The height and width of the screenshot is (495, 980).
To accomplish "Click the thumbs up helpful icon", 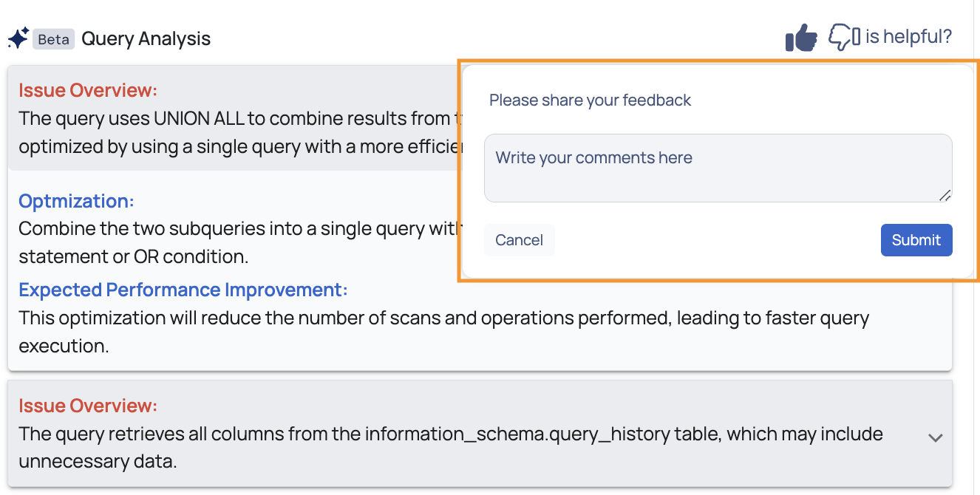I will click(801, 37).
